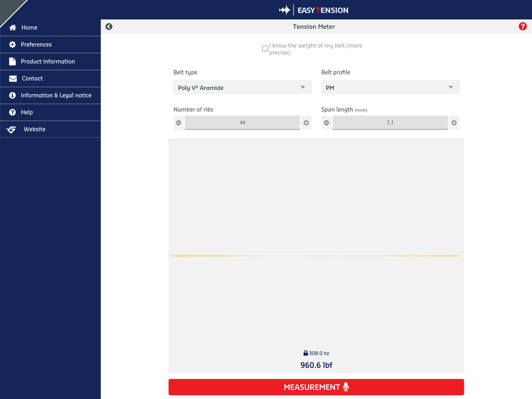532x399 pixels.
Task: Open Home menu item
Action: coord(50,28)
